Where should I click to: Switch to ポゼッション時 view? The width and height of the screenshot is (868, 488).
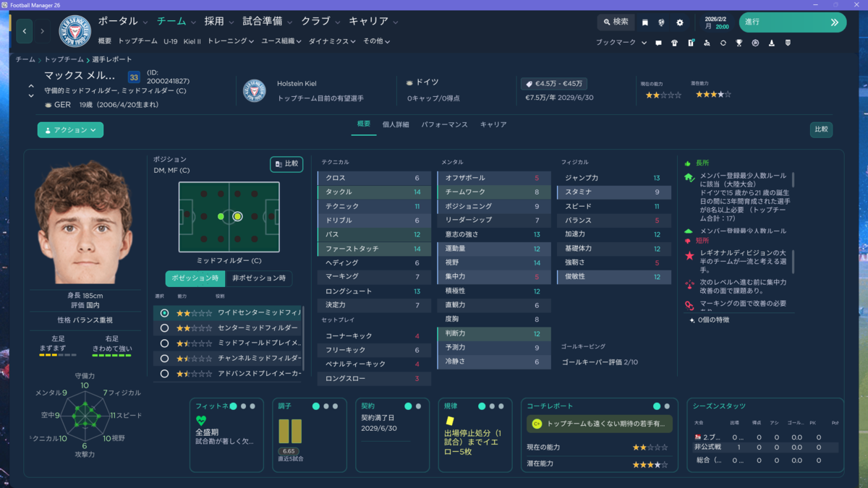pos(195,278)
